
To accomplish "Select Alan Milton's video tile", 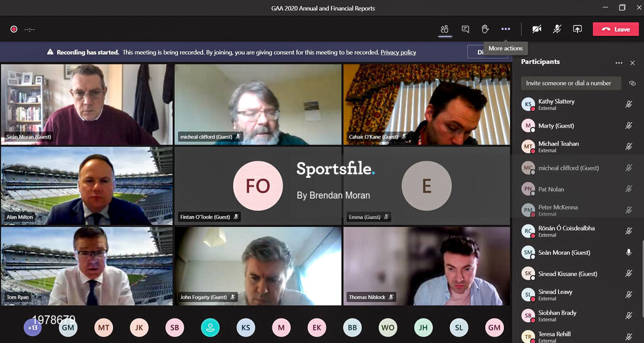I will pyautogui.click(x=87, y=185).
